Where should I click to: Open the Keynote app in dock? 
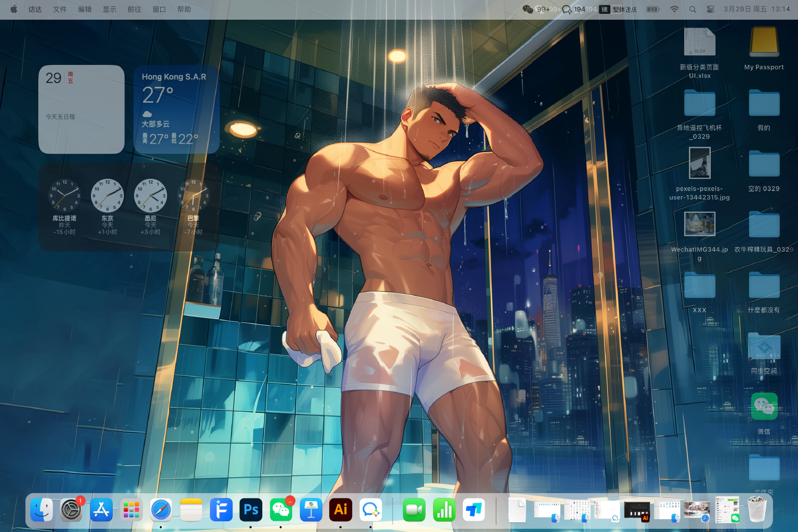311,510
